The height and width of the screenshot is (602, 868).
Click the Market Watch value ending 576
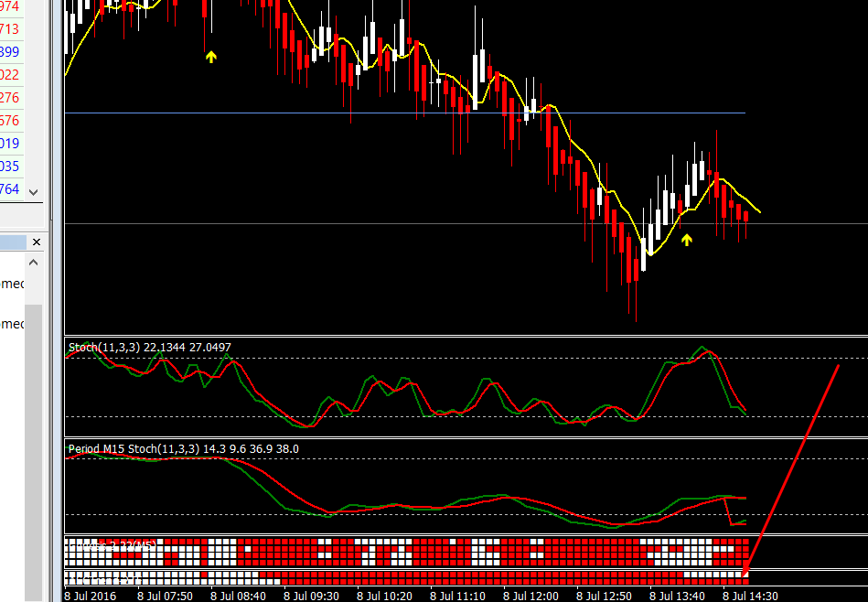(9, 120)
